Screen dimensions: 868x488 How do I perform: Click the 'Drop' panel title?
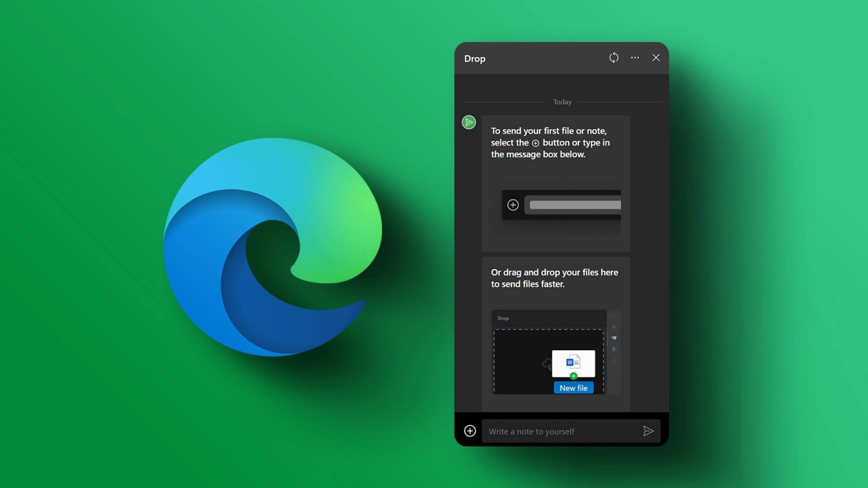(x=475, y=59)
